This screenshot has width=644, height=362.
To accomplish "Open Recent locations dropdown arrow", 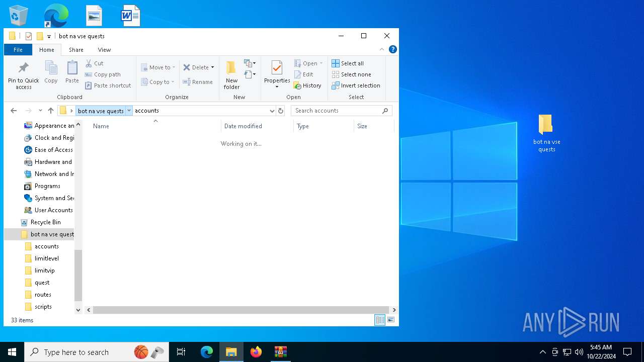I will (x=40, y=111).
